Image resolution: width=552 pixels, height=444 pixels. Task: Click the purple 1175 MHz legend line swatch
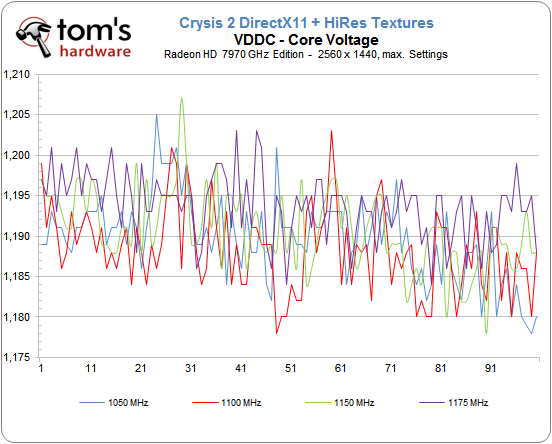pyautogui.click(x=432, y=402)
